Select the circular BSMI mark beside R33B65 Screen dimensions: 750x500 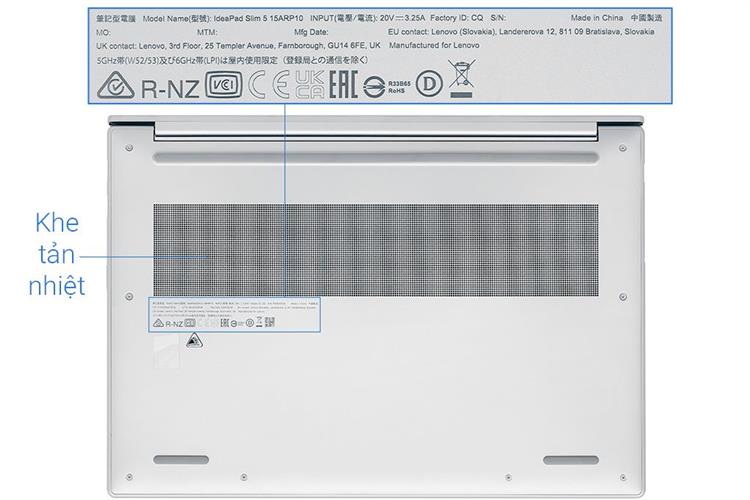[x=374, y=87]
